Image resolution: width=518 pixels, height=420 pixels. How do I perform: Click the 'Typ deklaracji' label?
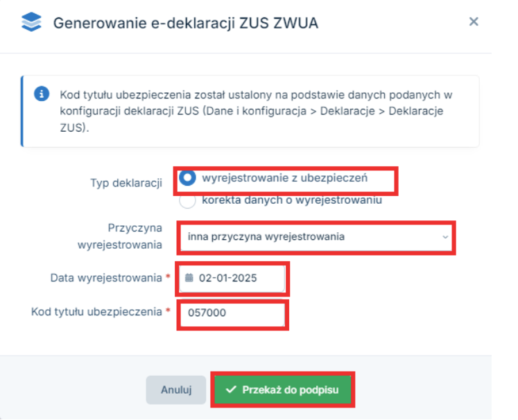(x=126, y=183)
